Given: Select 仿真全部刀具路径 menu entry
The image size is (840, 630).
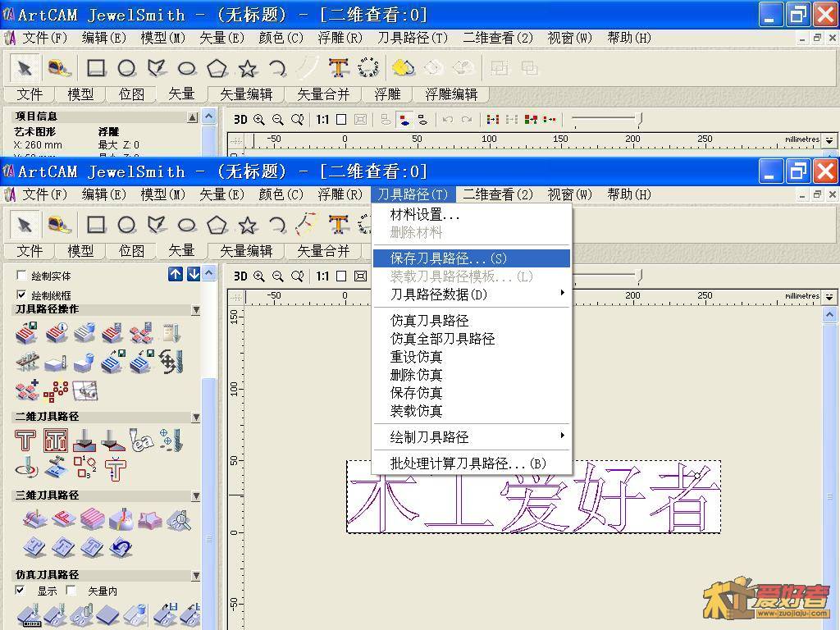Looking at the screenshot, I should tap(472, 339).
